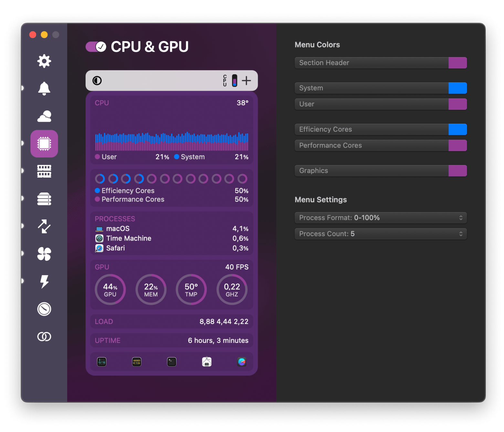Add a menu bar item with plus
Screen dimensions: 504x432
click(247, 80)
